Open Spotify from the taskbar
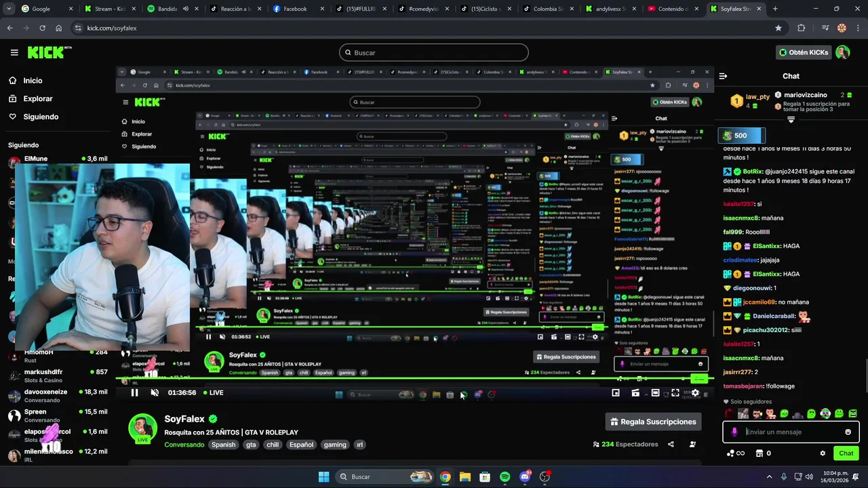This screenshot has height=488, width=868. (505, 476)
